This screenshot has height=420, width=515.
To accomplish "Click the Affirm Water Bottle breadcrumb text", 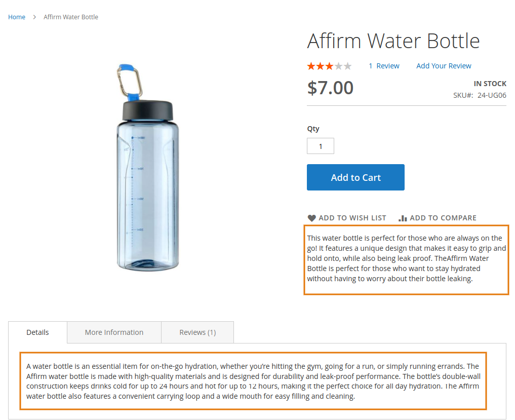I will 71,17.
